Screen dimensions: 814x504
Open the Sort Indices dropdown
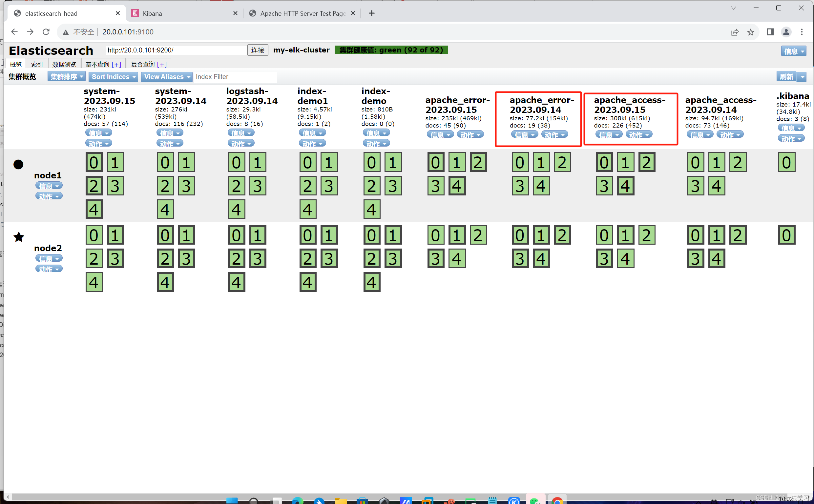point(114,77)
